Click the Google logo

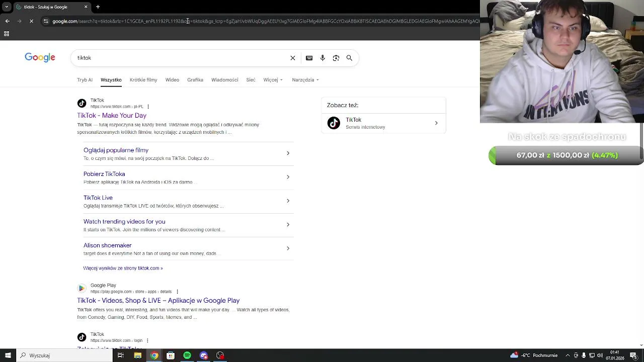point(40,57)
